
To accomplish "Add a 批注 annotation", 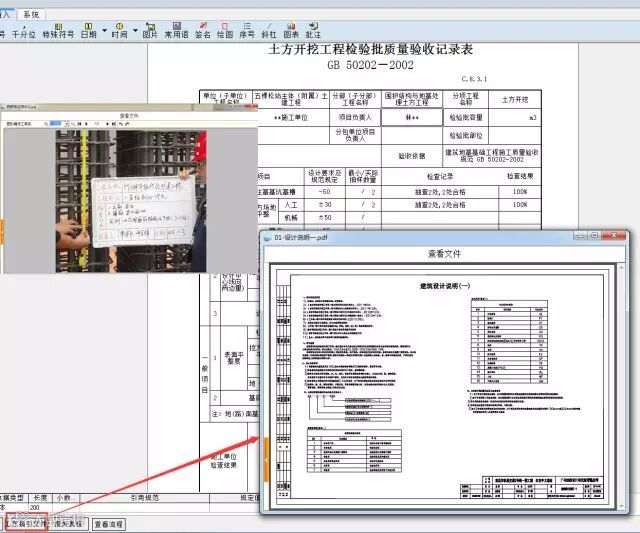I will [313, 31].
